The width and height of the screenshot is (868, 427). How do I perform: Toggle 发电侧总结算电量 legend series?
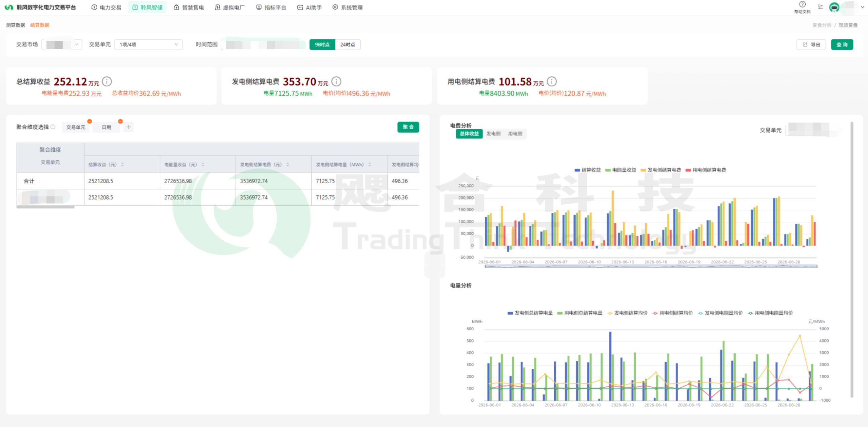(530, 313)
